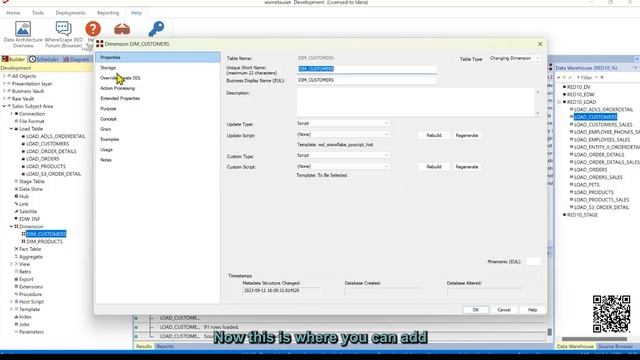Click Regenerate next to Custom Script
640x360 pixels.
click(467, 167)
